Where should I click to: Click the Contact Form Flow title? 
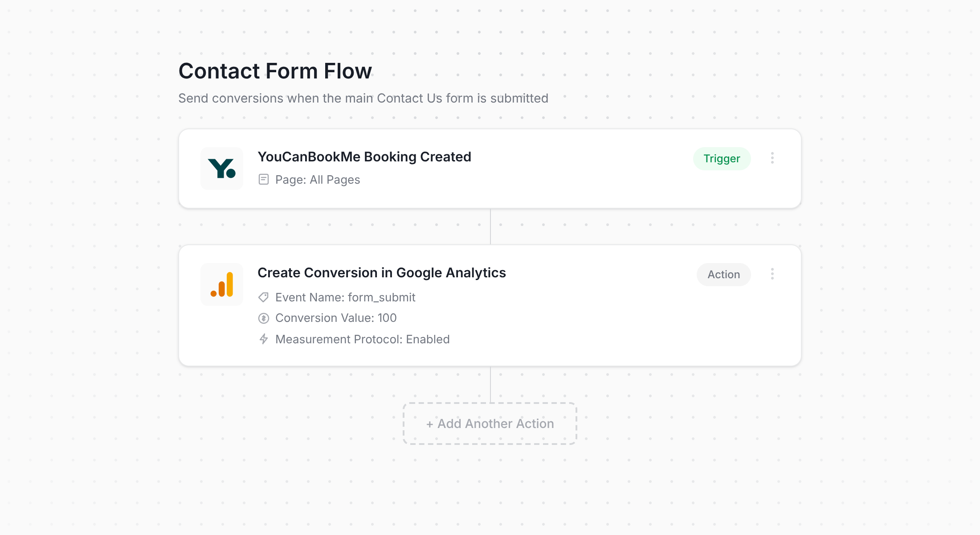pyautogui.click(x=275, y=70)
